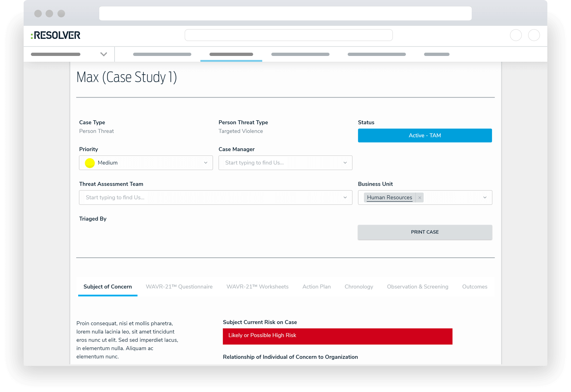571x392 pixels.
Task: Click the yellow Medium priority indicator
Action: click(90, 163)
